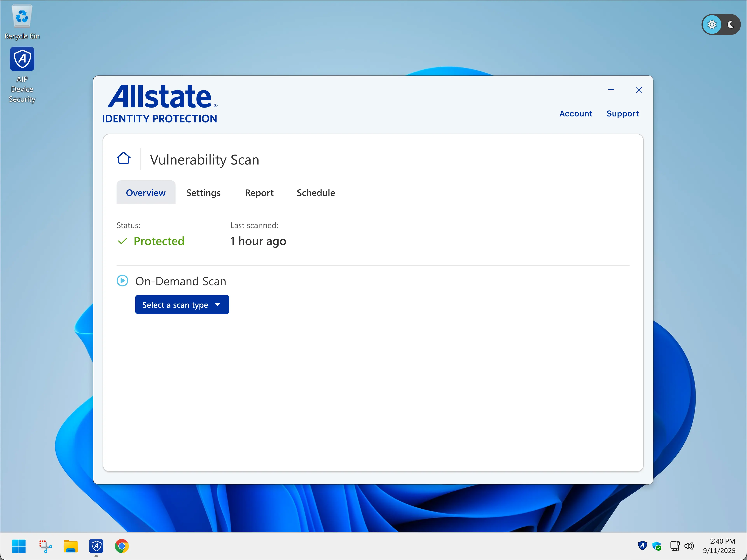
Task: Click the home icon beside Vulnerability Scan
Action: 124,158
